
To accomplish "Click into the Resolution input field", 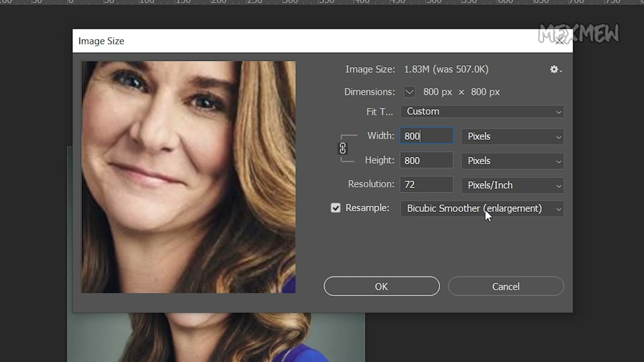I will pos(427,185).
